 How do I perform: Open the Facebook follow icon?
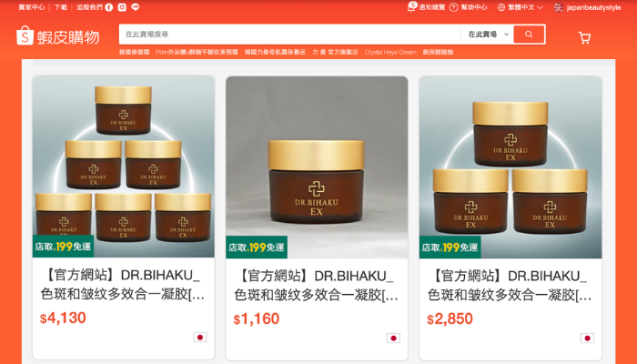point(109,7)
